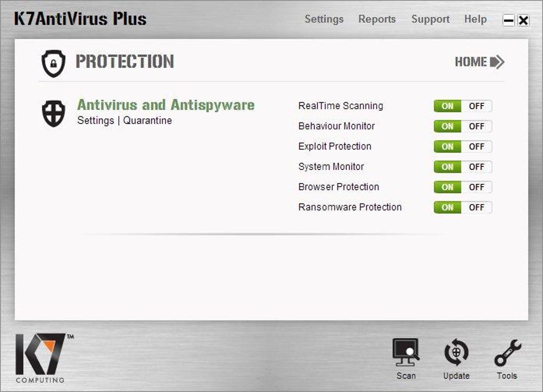The height and width of the screenshot is (392, 543).
Task: Open the Reports menu
Action: (x=377, y=19)
